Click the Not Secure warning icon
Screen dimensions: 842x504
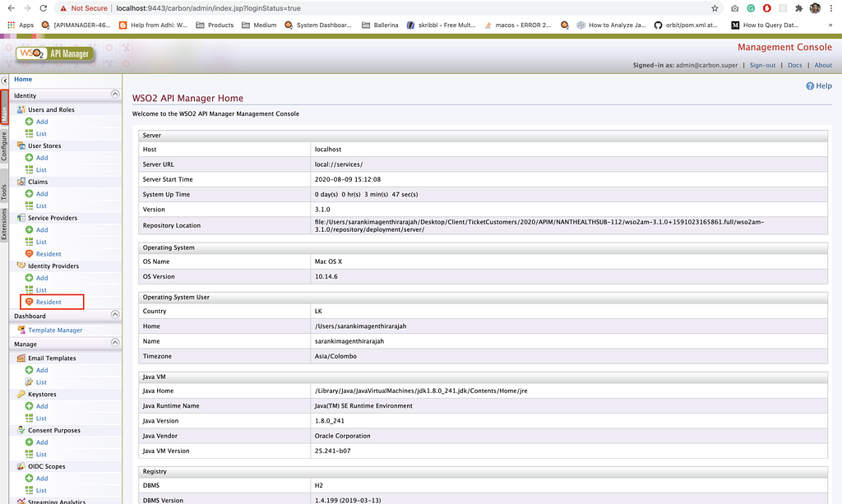coord(63,8)
